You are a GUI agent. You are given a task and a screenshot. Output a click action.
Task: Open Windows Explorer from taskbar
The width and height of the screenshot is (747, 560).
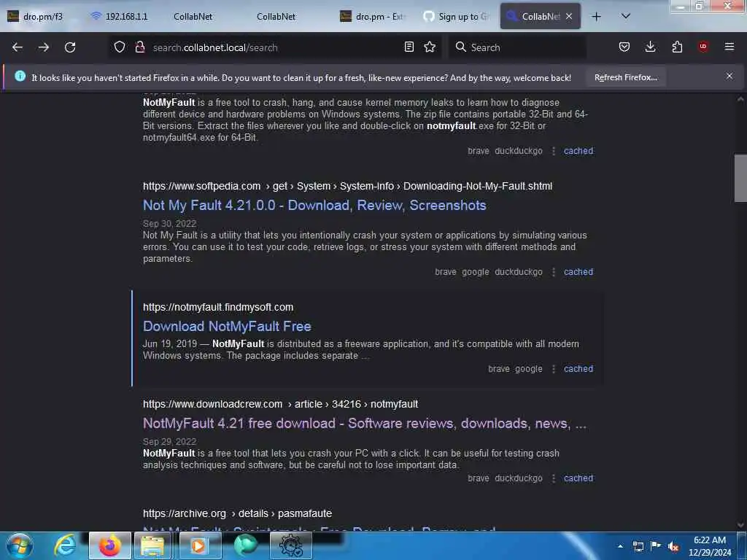(152, 545)
